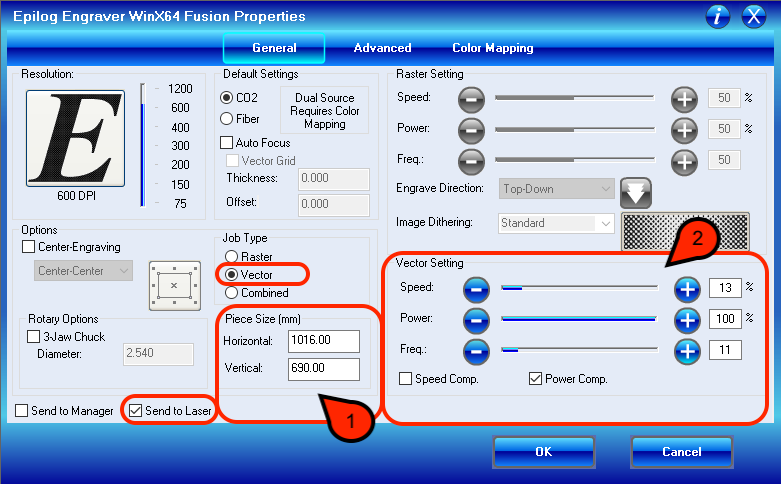Image resolution: width=781 pixels, height=484 pixels.
Task: Open the info icon in title bar
Action: (x=718, y=16)
